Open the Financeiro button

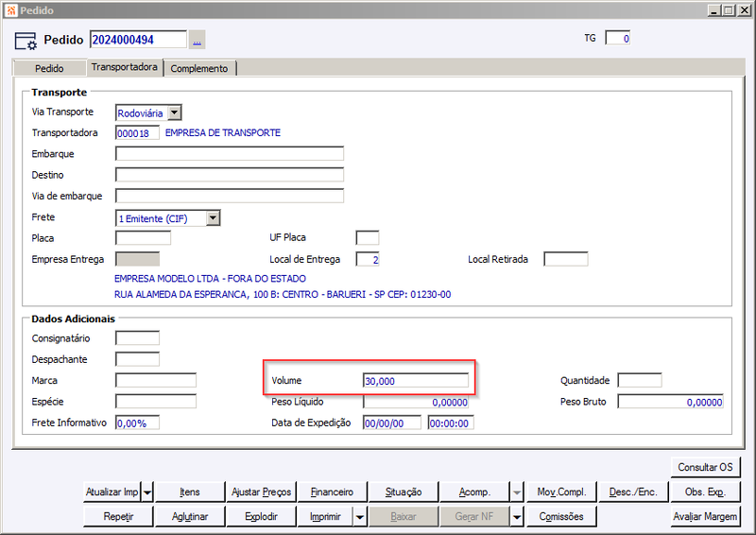point(332,492)
